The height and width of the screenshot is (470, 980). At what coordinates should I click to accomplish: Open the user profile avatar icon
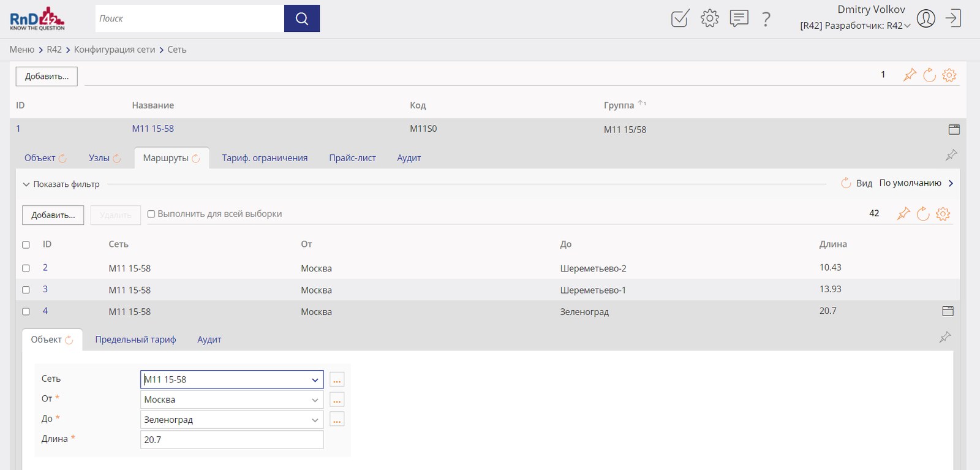pos(926,18)
